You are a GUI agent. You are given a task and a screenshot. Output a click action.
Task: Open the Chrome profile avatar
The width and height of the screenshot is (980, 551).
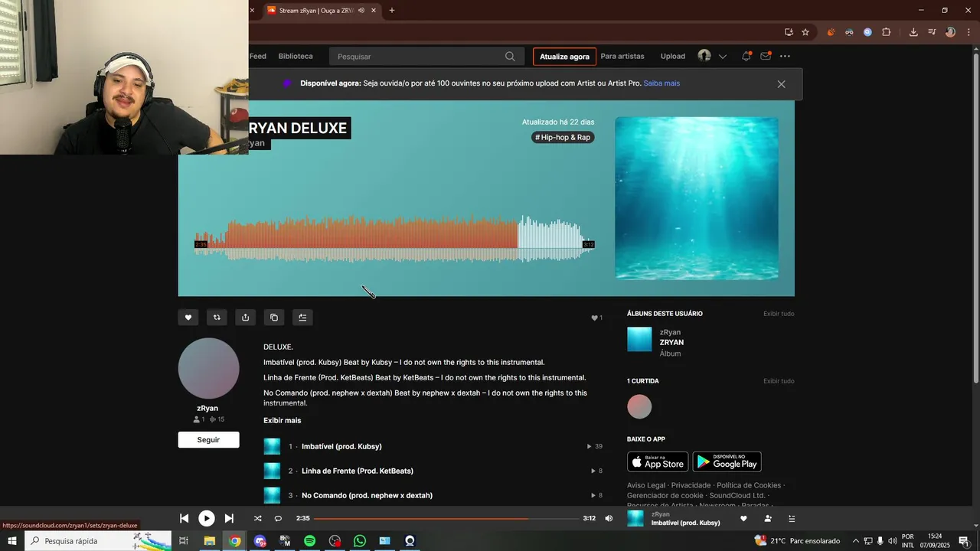pos(950,32)
